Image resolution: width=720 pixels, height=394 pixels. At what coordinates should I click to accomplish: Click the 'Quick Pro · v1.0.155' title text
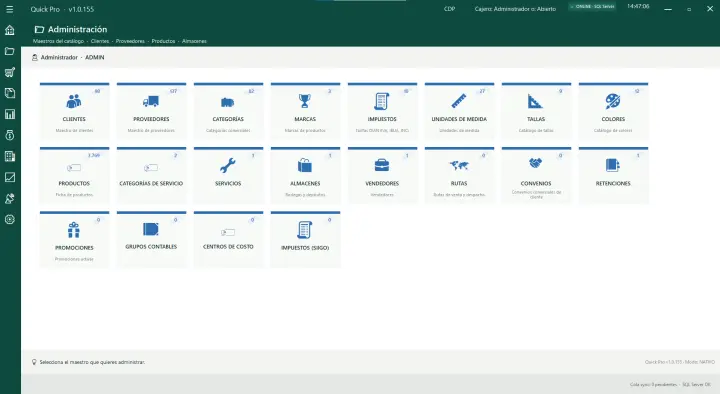pyautogui.click(x=62, y=9)
